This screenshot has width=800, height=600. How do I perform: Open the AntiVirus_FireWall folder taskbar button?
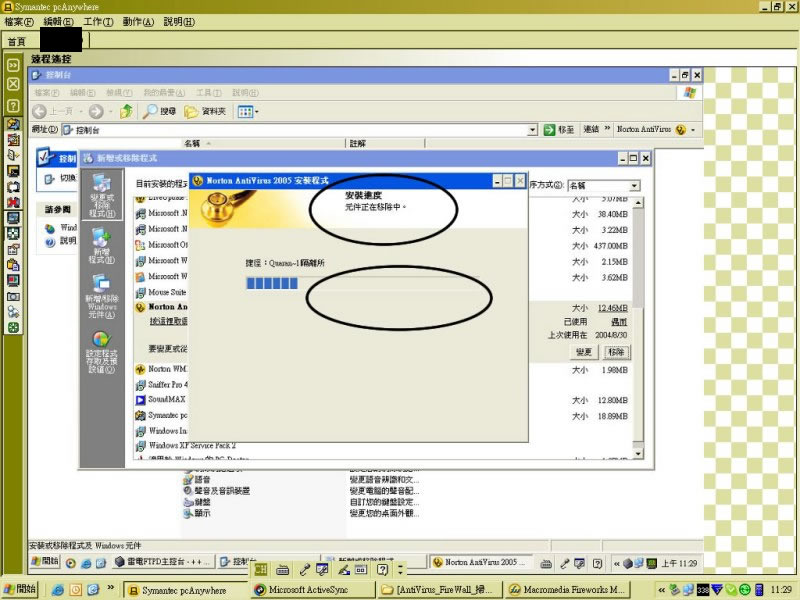[x=440, y=590]
